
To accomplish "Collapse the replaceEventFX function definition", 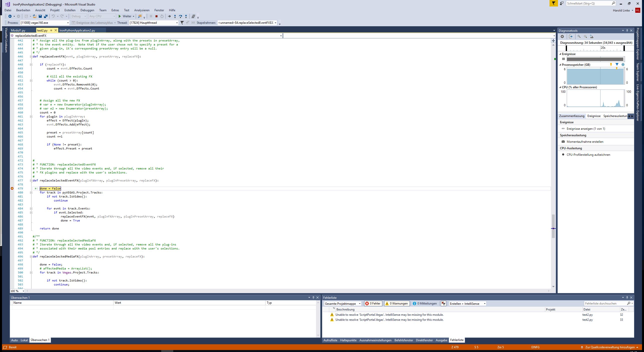I will click(31, 56).
